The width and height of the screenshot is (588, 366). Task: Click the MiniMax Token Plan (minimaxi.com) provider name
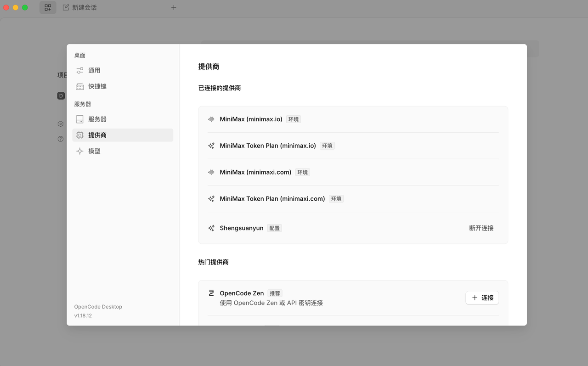tap(272, 199)
